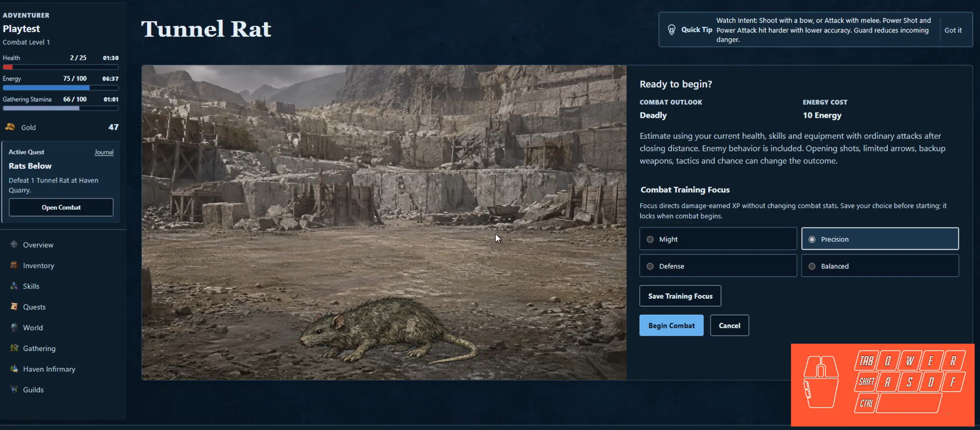Click the Cancel button
Viewport: 980px width, 430px height.
[x=729, y=326]
